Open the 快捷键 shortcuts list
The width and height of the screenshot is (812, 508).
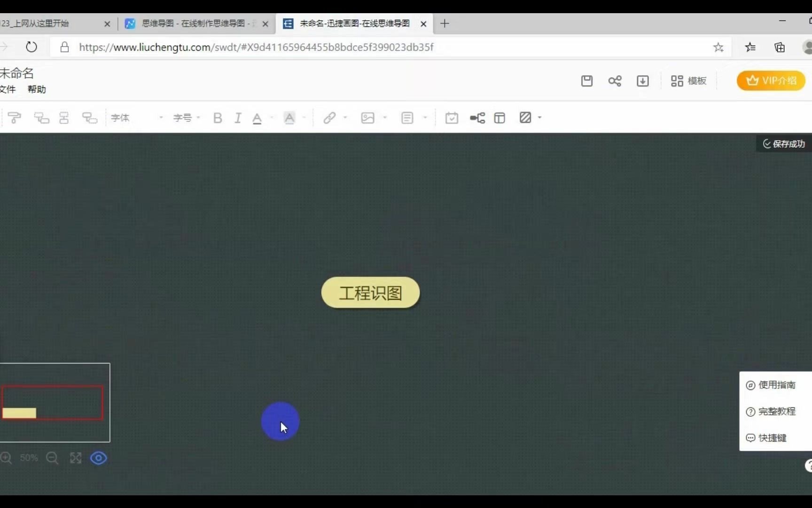pos(766,437)
